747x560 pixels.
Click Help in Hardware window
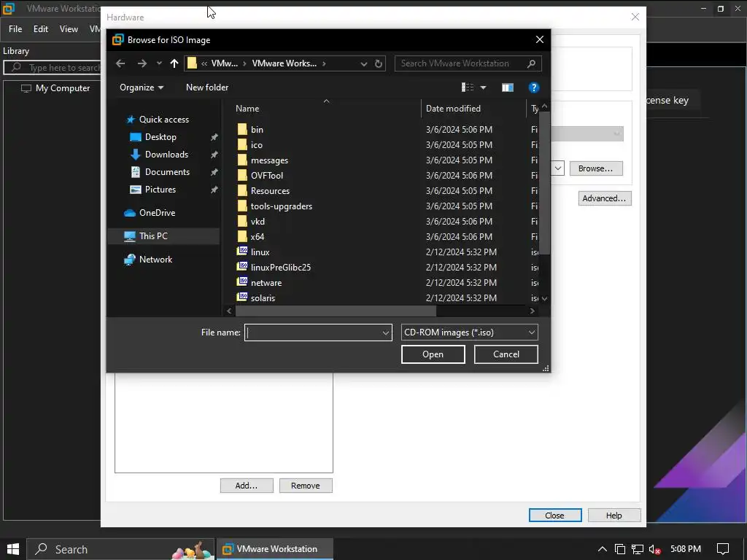pos(614,516)
